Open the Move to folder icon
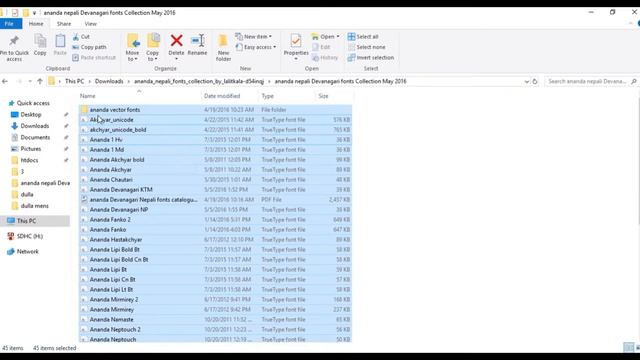640x360 pixels. [x=132, y=41]
